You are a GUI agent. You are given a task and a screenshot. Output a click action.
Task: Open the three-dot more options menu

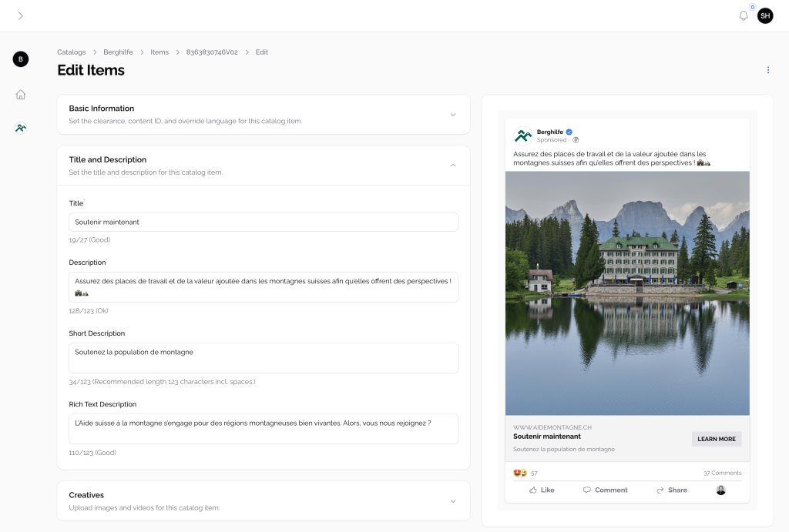tap(767, 70)
